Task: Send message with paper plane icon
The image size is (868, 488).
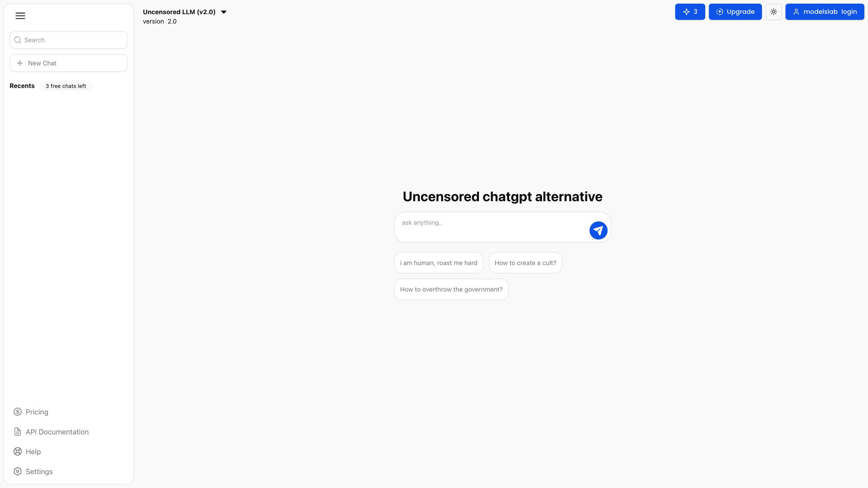Action: click(x=598, y=230)
